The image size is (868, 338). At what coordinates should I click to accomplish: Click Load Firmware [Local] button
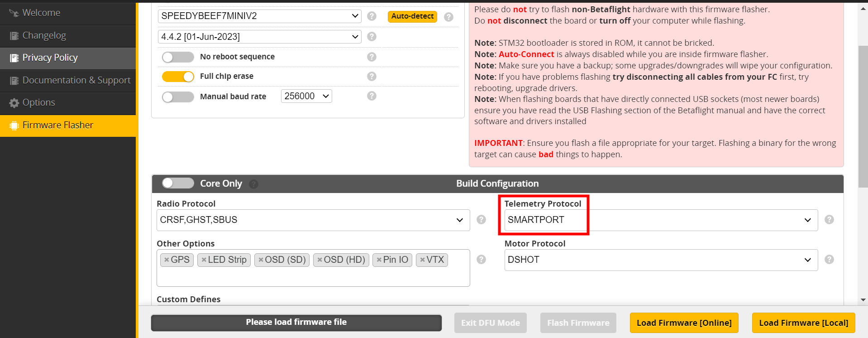803,323
